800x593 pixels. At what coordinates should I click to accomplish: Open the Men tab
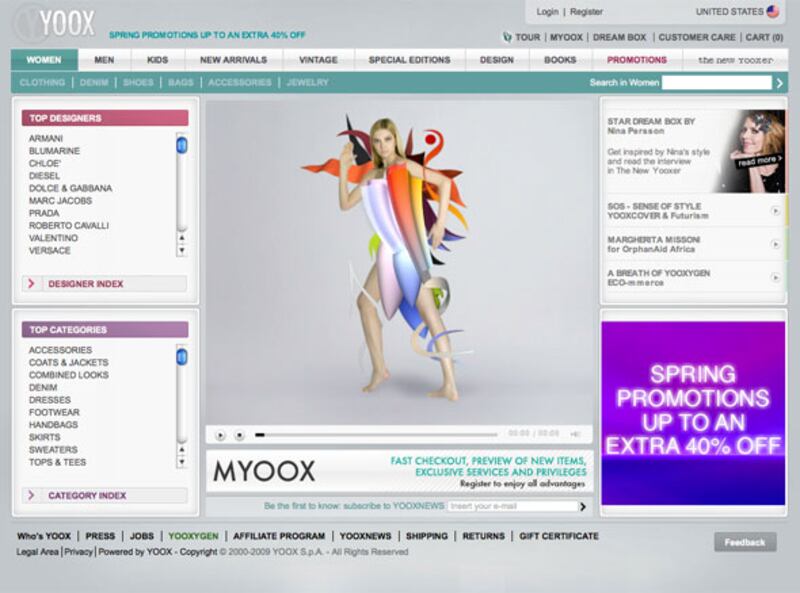(104, 60)
